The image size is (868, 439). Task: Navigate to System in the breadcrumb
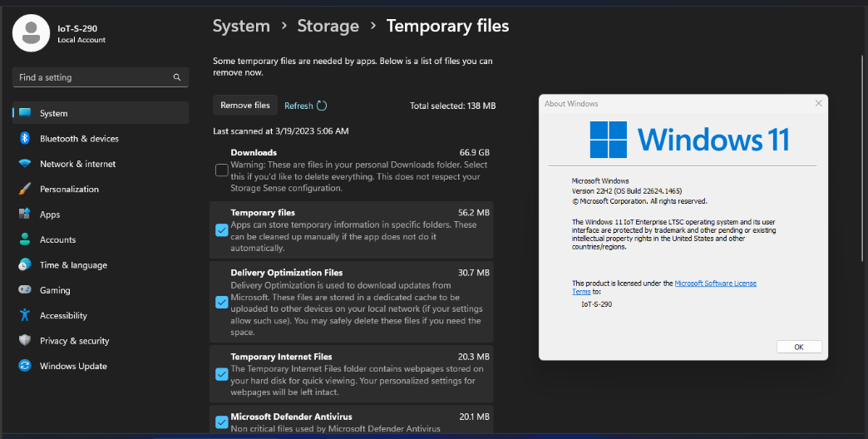(x=241, y=26)
